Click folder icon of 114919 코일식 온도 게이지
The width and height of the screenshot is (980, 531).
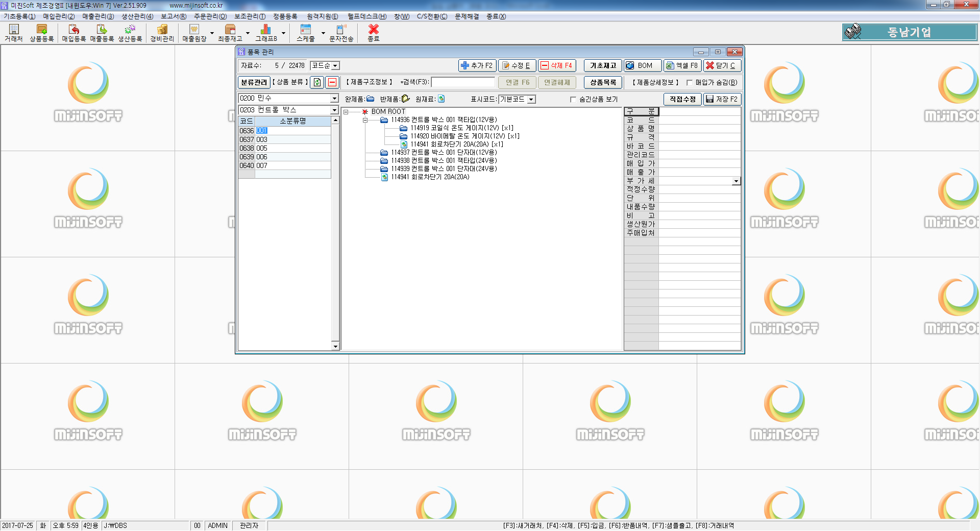[404, 128]
